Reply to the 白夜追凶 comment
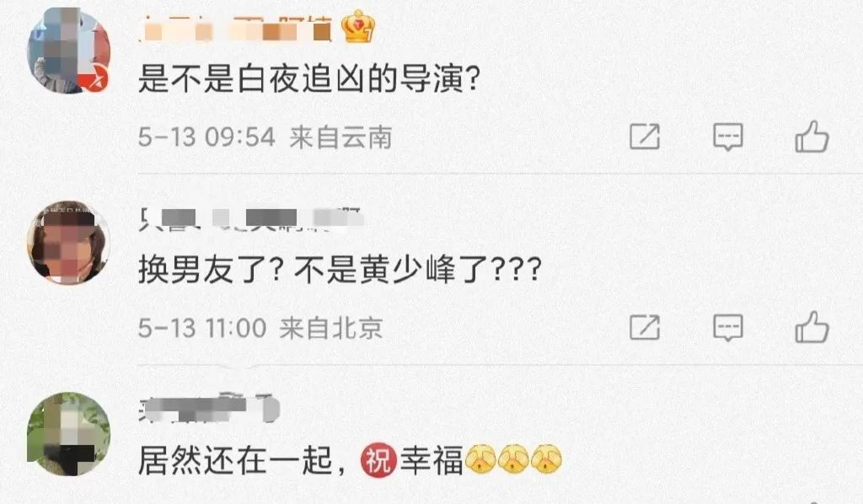This screenshot has height=504, width=863. click(x=727, y=137)
